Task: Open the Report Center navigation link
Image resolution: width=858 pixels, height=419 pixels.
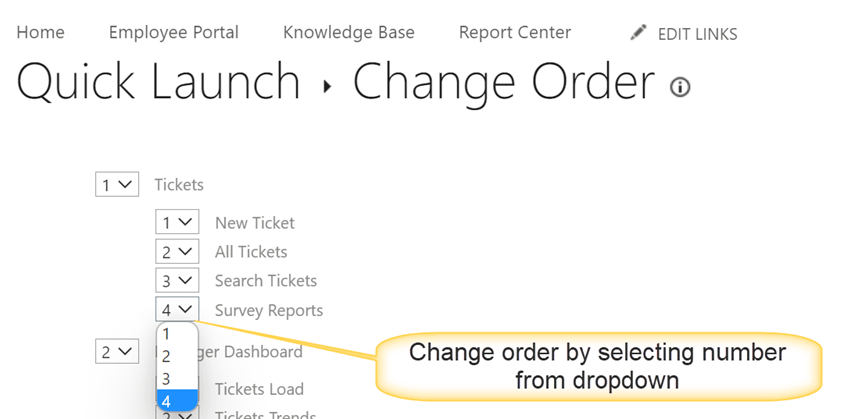Action: click(515, 33)
